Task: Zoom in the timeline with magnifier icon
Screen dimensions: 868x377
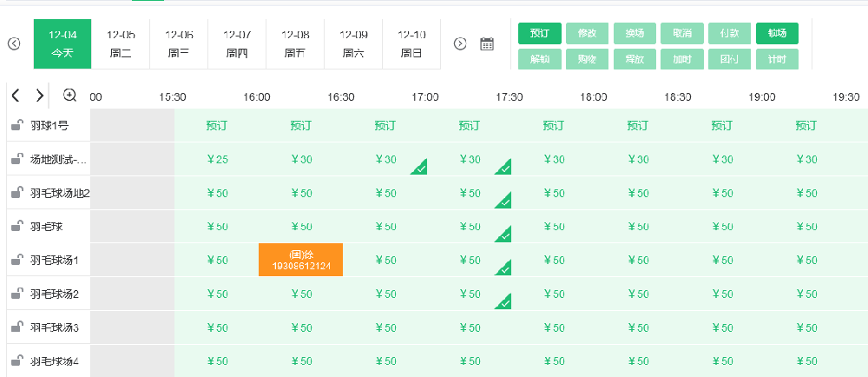Action: pyautogui.click(x=70, y=96)
